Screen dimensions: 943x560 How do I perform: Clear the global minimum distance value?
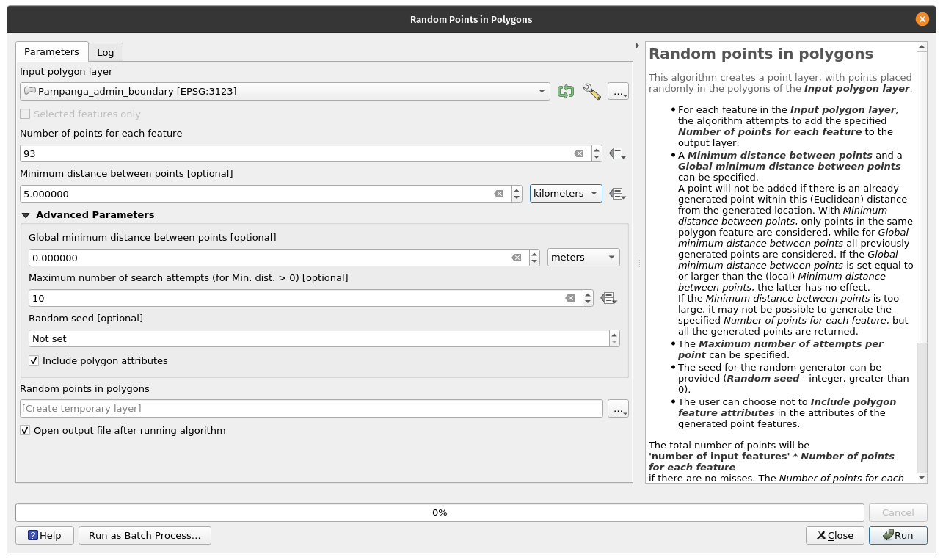pyautogui.click(x=516, y=258)
